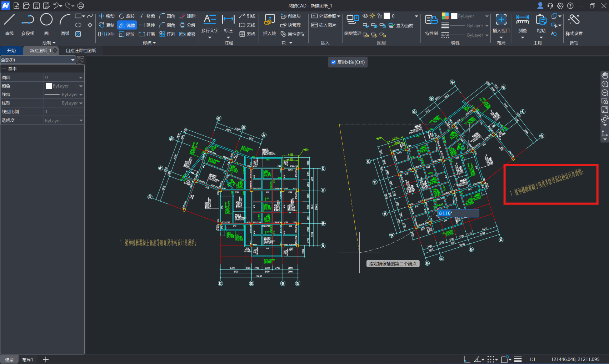
Task: Toggle layer visibility eye icon
Action: click(x=365, y=16)
